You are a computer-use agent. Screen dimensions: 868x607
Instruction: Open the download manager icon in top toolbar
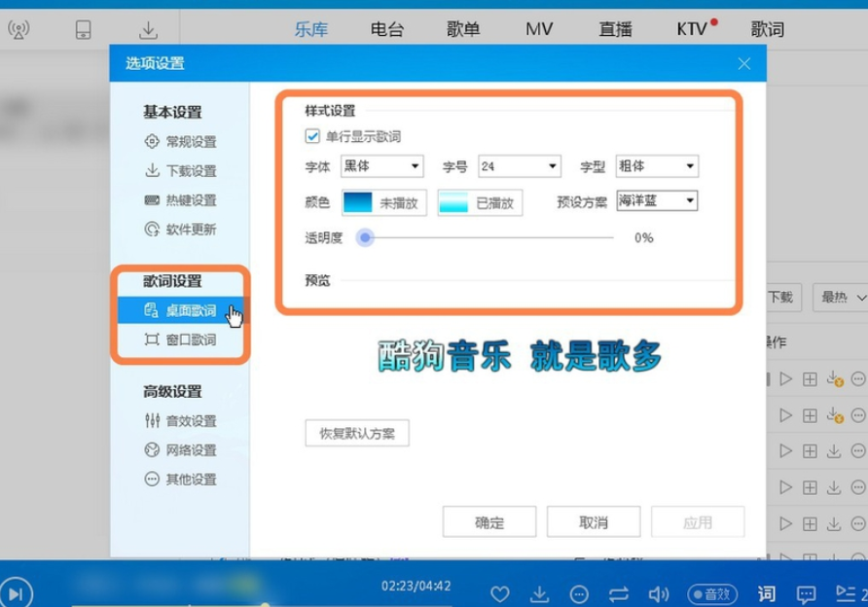pos(148,29)
